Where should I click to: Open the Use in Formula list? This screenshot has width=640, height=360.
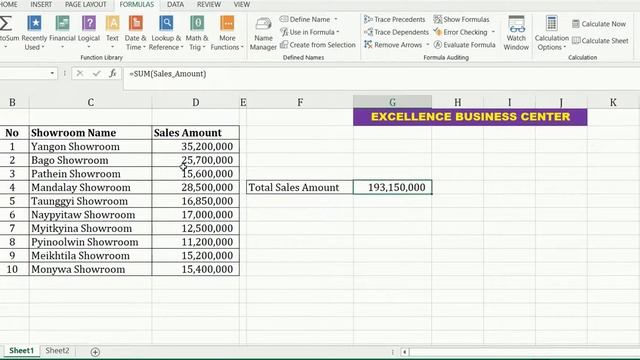[310, 32]
